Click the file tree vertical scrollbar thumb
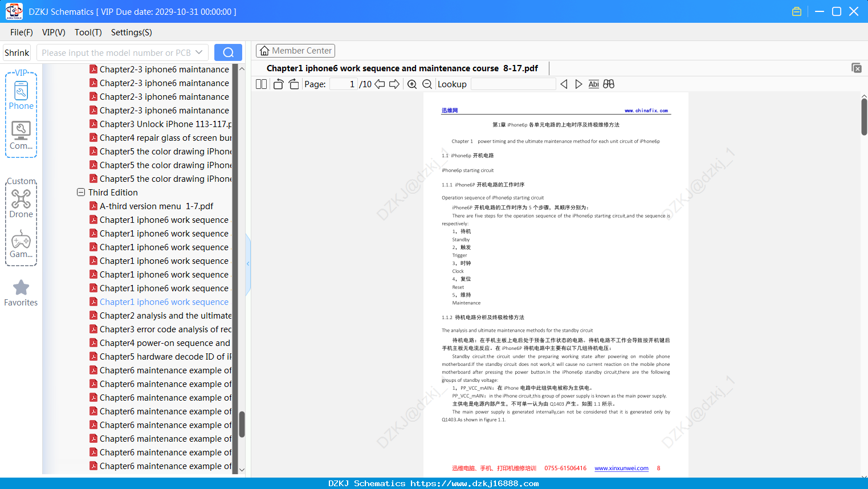The width and height of the screenshot is (868, 489). pos(242,424)
